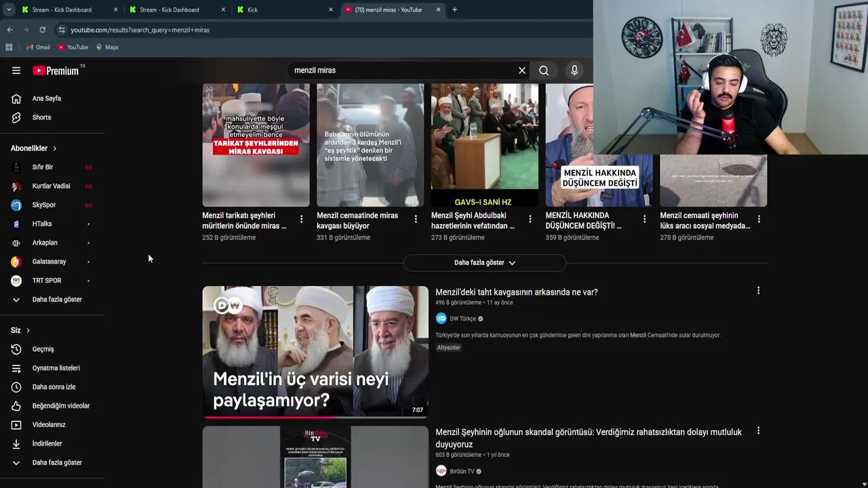Open options menu for BirGün TV video
868x488 pixels.
758,430
